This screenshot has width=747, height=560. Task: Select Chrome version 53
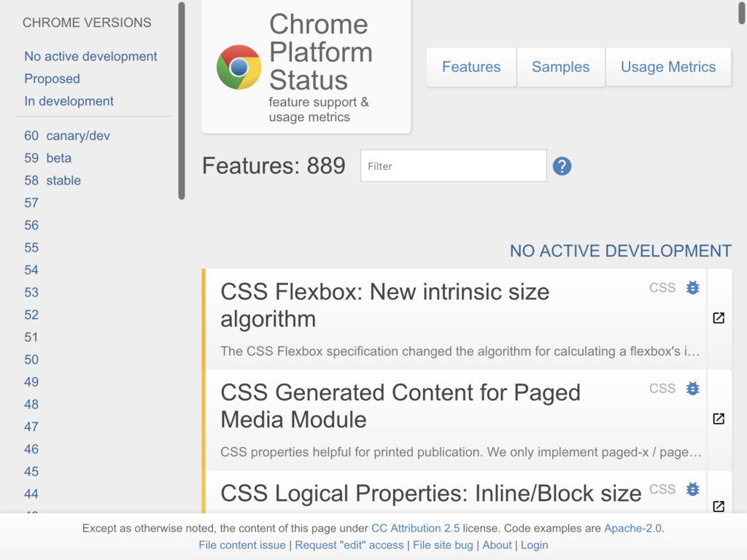(x=31, y=292)
